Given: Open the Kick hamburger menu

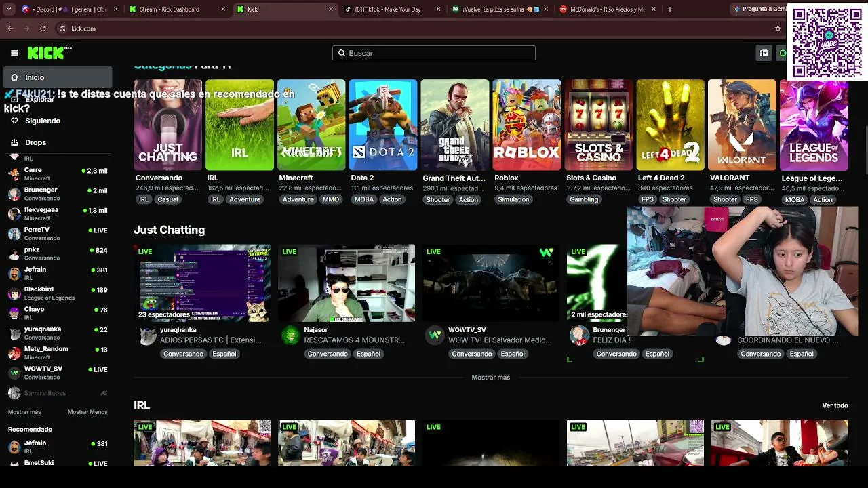Looking at the screenshot, I should 14,53.
